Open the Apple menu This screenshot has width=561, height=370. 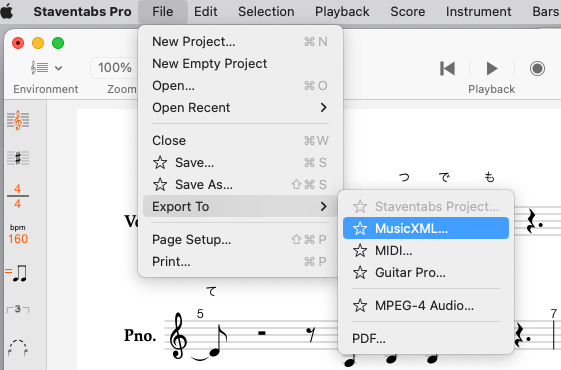6,11
